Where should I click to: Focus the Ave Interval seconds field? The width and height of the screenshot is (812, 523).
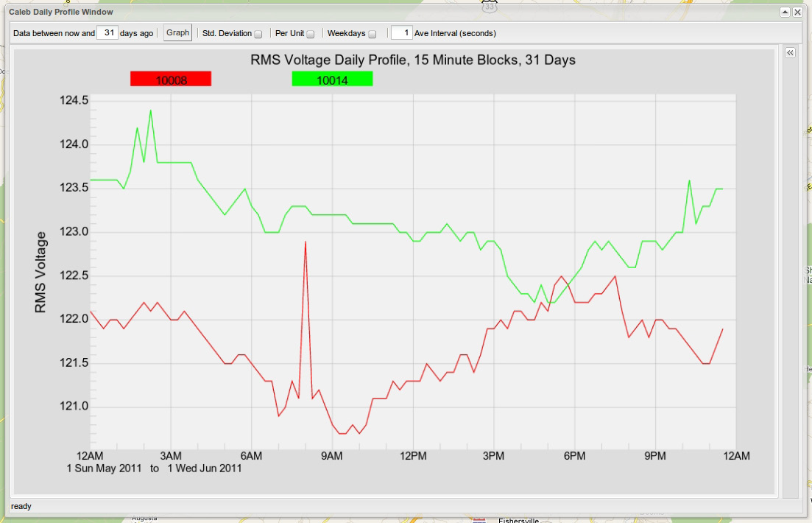pyautogui.click(x=401, y=33)
